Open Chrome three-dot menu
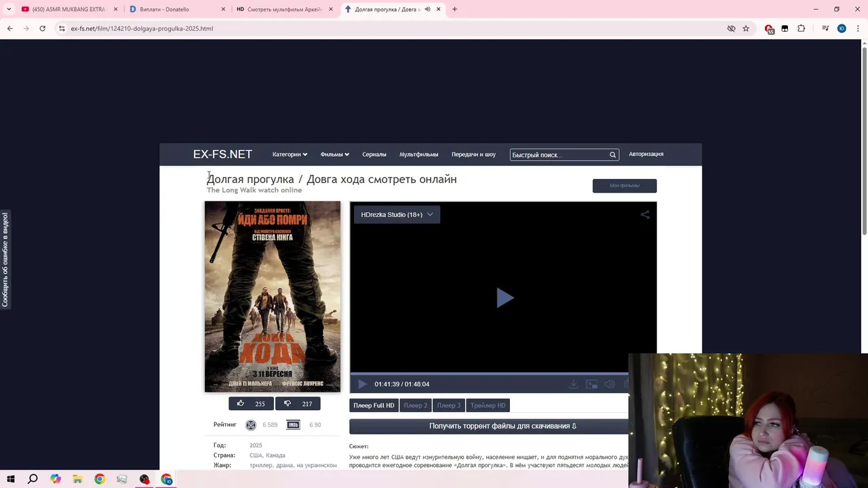 856,28
